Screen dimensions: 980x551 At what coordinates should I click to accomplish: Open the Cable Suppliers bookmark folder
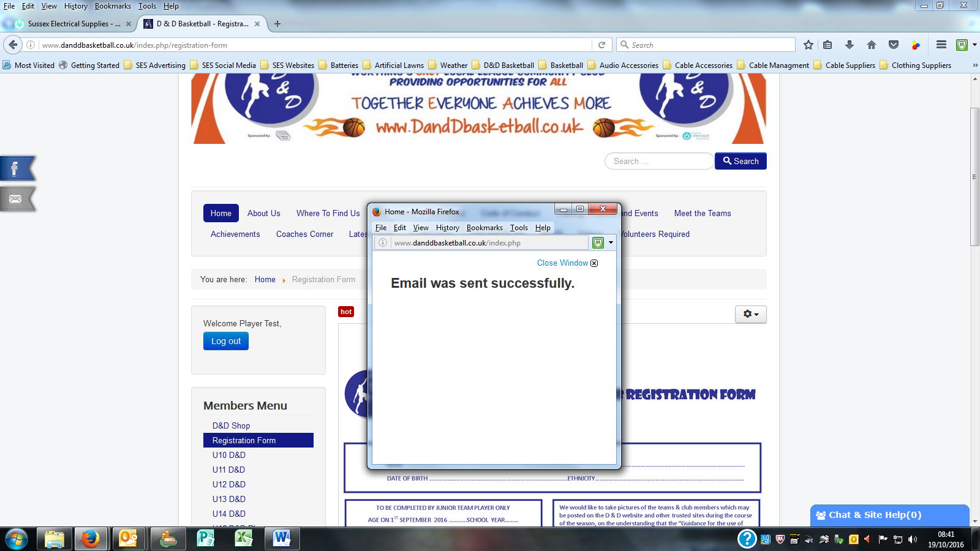(845, 65)
